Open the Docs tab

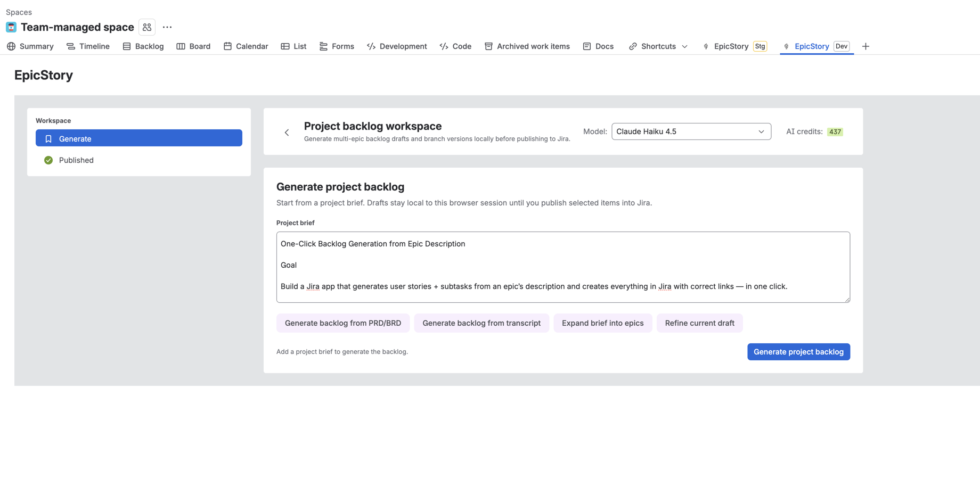click(598, 46)
